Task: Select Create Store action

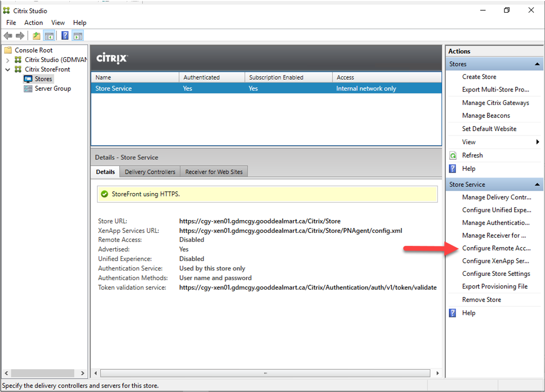Action: click(x=479, y=77)
